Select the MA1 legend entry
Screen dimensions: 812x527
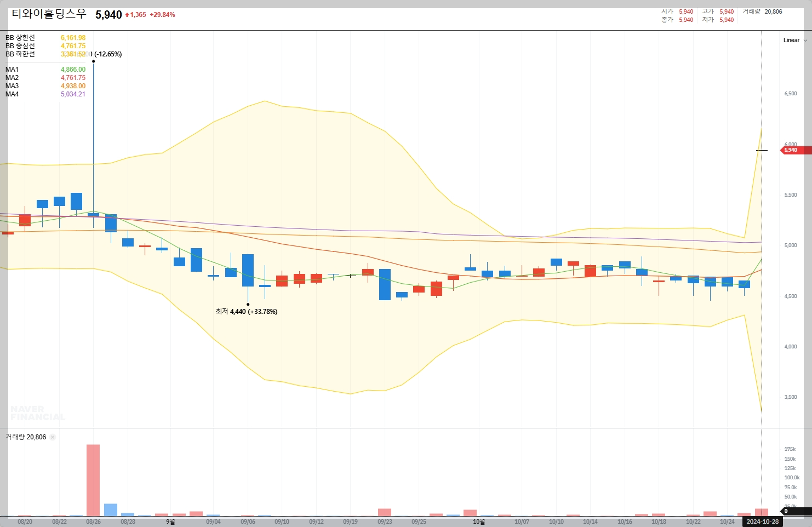(x=45, y=70)
